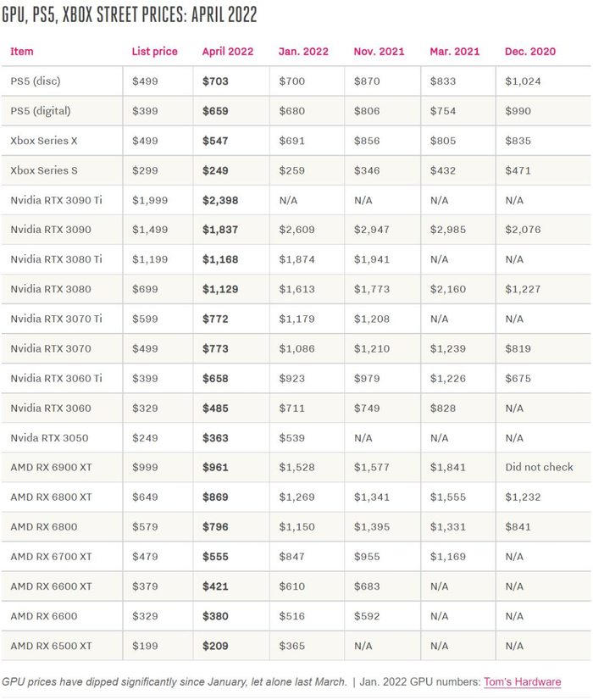Click the 'Did not check' cell

click(539, 467)
